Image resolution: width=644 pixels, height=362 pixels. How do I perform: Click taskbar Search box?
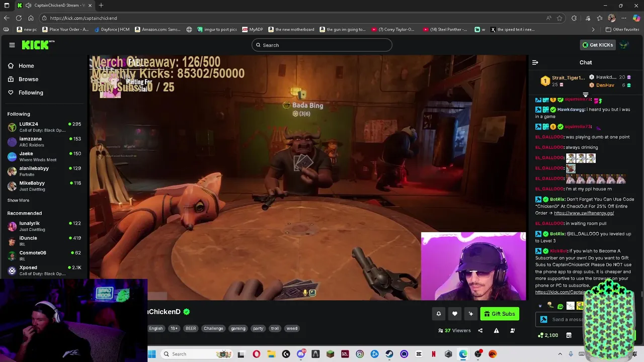(x=196, y=354)
